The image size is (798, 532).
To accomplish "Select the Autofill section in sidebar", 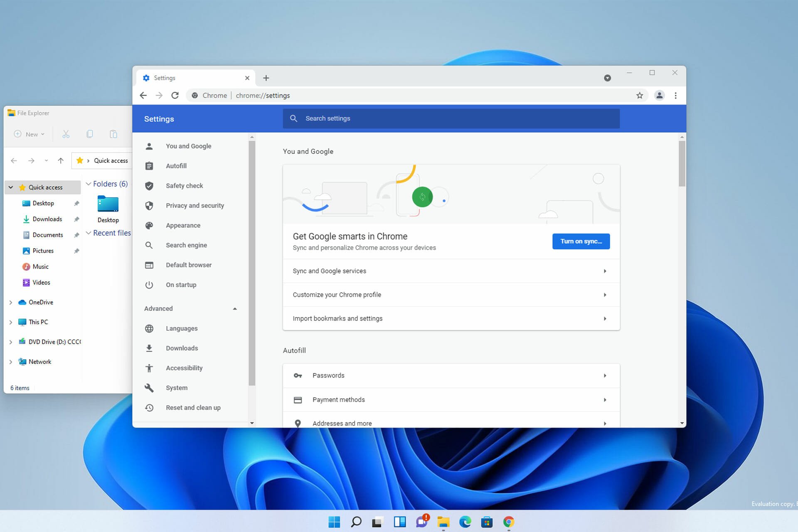I will tap(176, 166).
